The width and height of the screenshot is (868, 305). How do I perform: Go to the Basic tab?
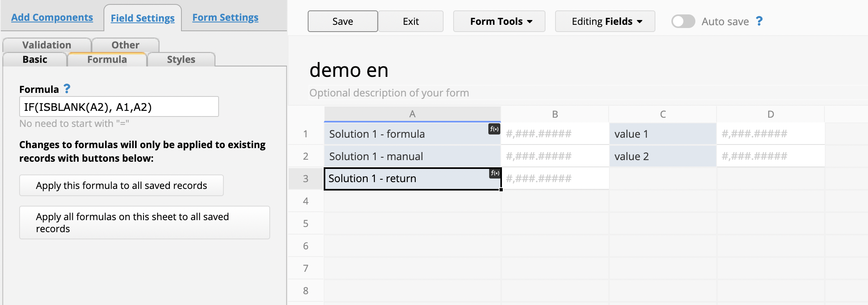[x=35, y=60]
